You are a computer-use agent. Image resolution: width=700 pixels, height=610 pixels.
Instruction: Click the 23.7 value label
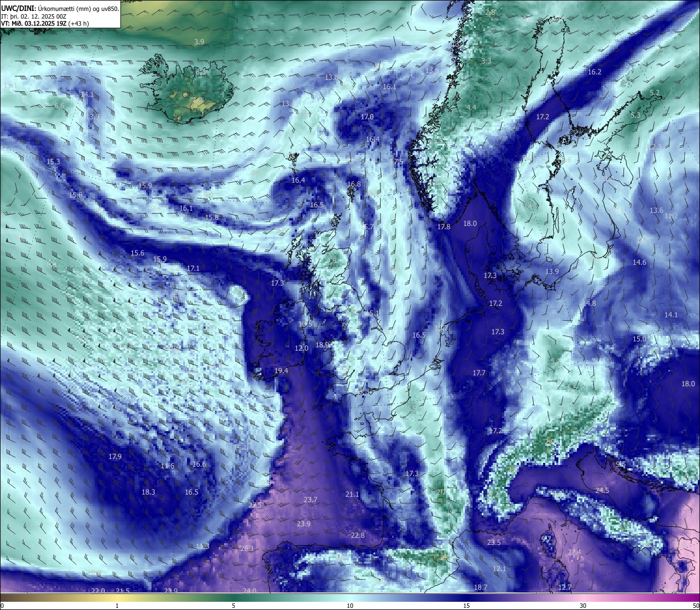click(310, 499)
